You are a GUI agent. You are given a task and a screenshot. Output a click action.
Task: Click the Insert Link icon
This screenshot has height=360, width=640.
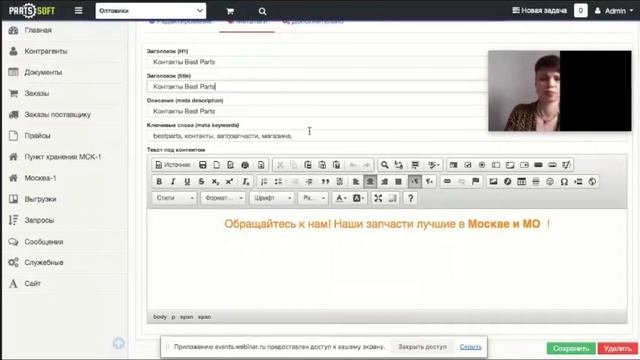point(447,182)
